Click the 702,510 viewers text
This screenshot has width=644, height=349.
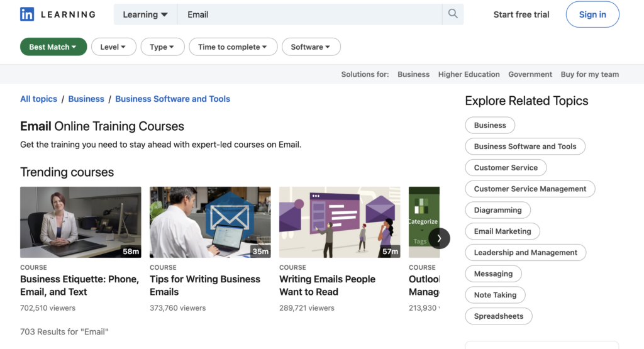point(48,308)
